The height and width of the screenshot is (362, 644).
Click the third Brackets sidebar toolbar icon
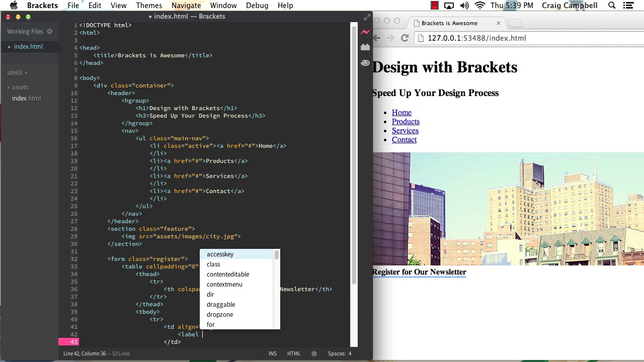coord(365,63)
